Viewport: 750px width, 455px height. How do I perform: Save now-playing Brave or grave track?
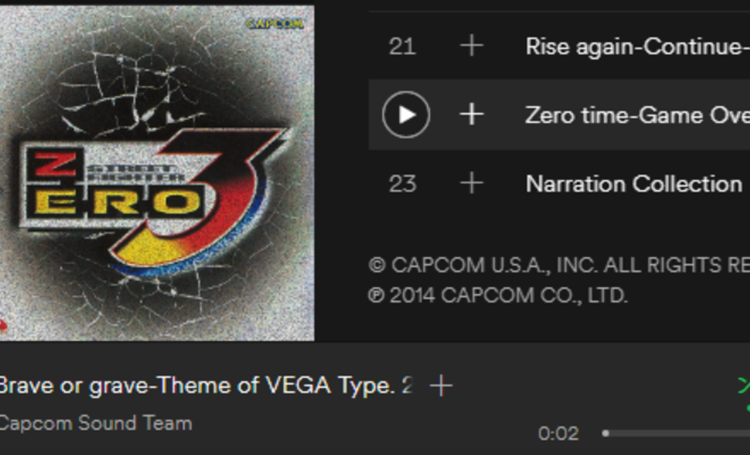[x=441, y=386]
